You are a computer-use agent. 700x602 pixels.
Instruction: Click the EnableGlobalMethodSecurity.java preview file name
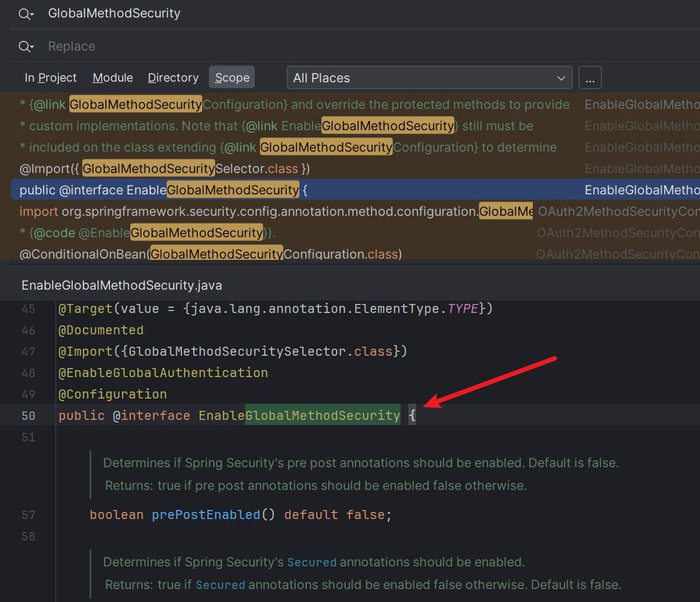point(122,286)
